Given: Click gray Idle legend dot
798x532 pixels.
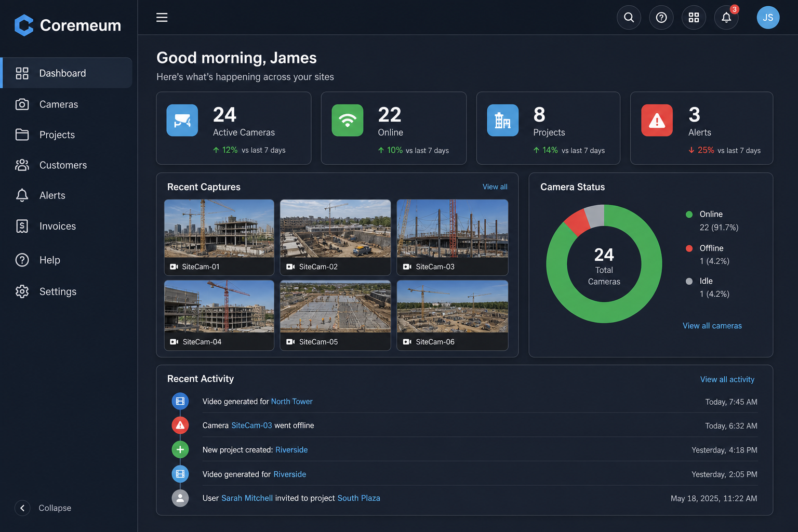Looking at the screenshot, I should [x=689, y=281].
